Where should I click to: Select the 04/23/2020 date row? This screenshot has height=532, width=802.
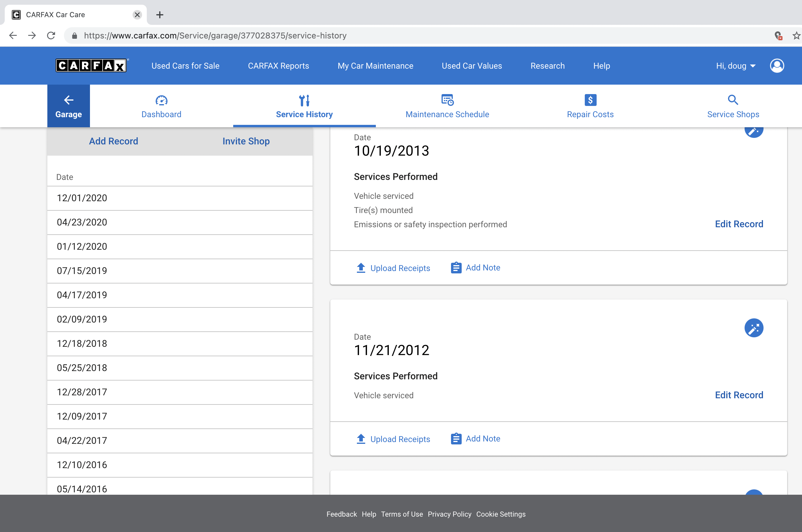(180, 223)
